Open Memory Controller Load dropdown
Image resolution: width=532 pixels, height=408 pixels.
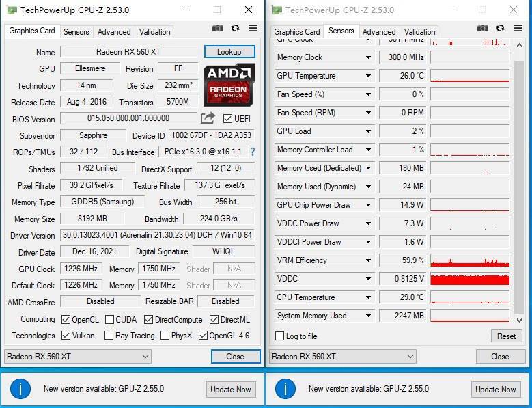coord(368,150)
